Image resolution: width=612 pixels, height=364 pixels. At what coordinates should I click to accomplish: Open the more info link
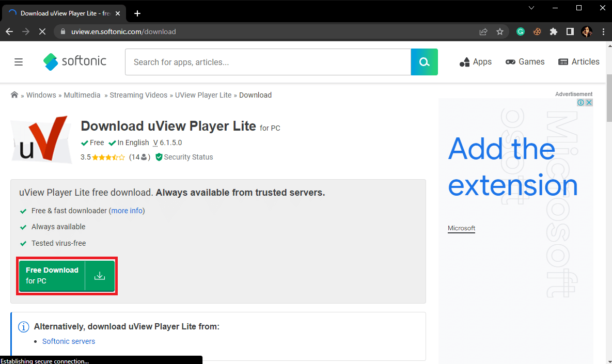pyautogui.click(x=127, y=211)
